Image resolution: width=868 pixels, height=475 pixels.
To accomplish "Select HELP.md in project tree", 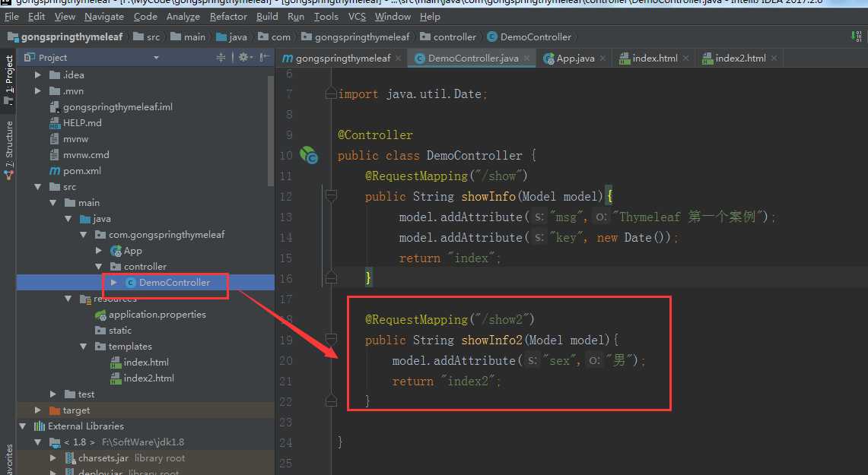I will pos(82,123).
